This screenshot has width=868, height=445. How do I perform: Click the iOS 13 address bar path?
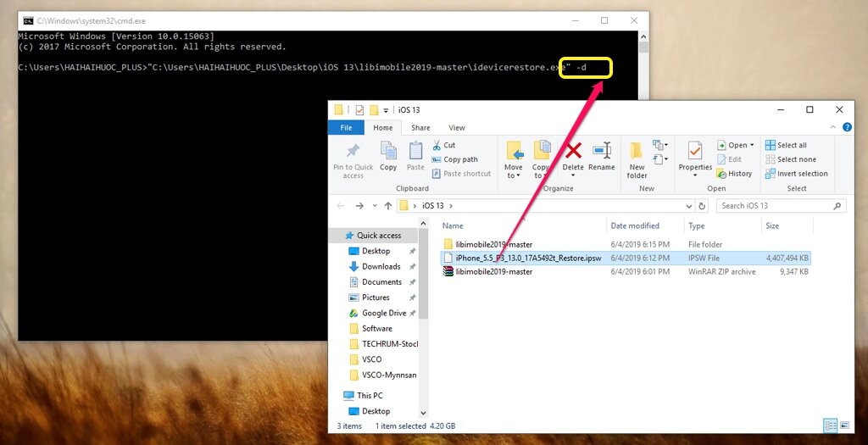pyautogui.click(x=433, y=206)
